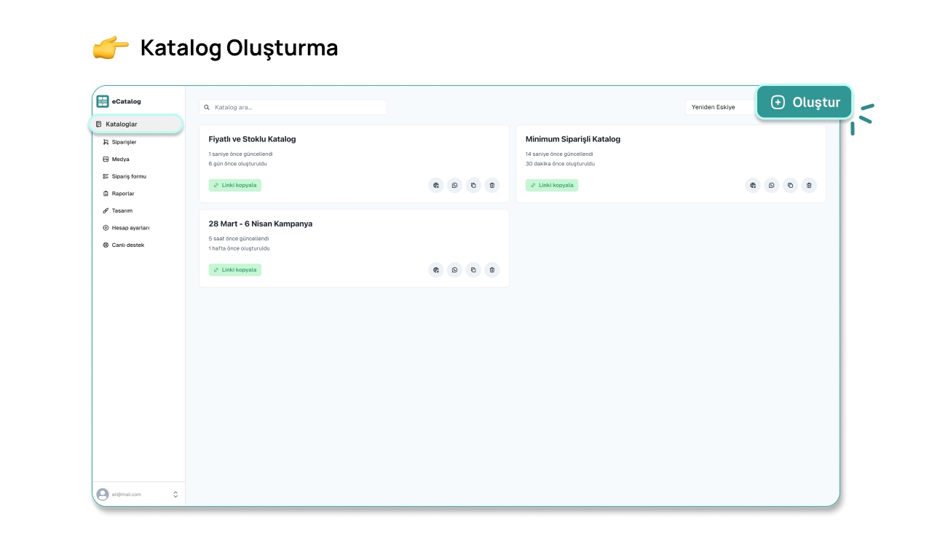932x560 pixels.
Task: Share Minimum Siparişli Katalog via WhatsApp
Action: (772, 186)
